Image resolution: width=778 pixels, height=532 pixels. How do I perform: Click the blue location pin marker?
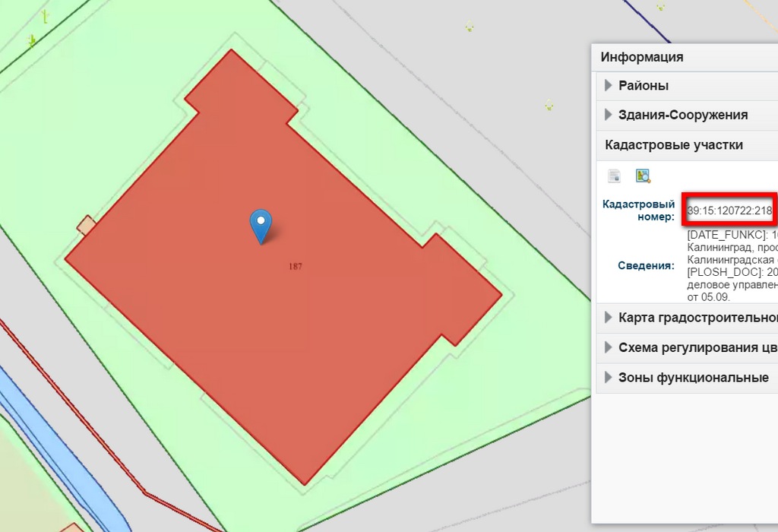pos(261,225)
